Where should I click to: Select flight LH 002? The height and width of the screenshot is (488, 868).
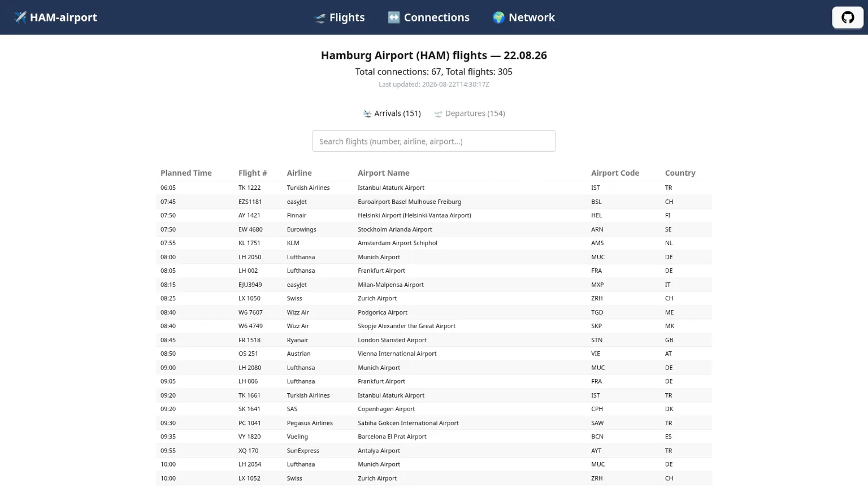click(248, 271)
